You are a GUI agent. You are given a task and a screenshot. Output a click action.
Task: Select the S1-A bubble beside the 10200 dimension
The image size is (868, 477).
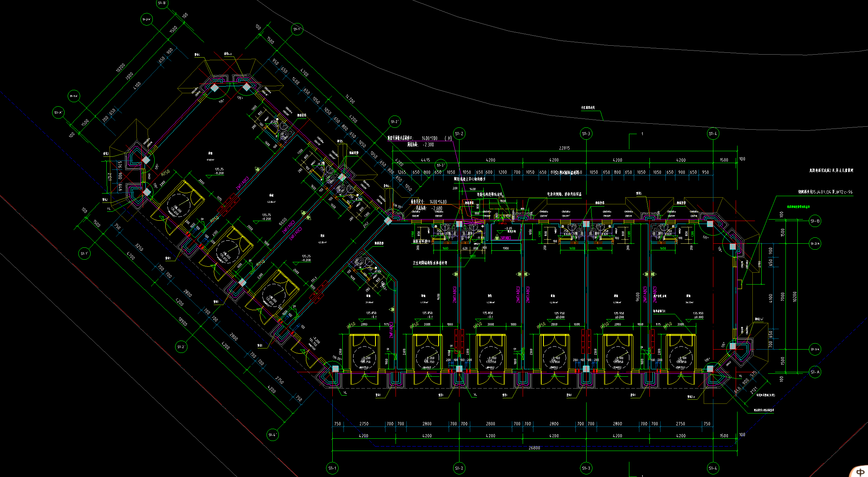tap(815, 372)
